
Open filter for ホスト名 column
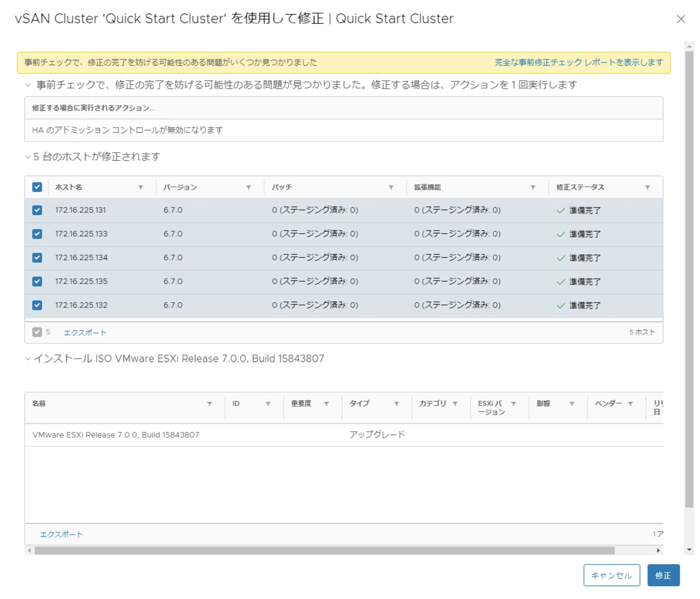pos(141,187)
